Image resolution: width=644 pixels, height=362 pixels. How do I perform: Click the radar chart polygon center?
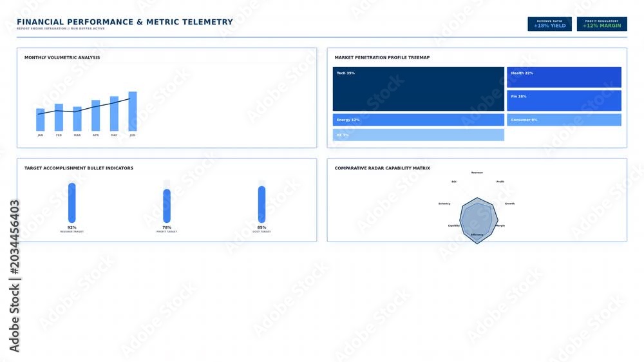pyautogui.click(x=477, y=220)
